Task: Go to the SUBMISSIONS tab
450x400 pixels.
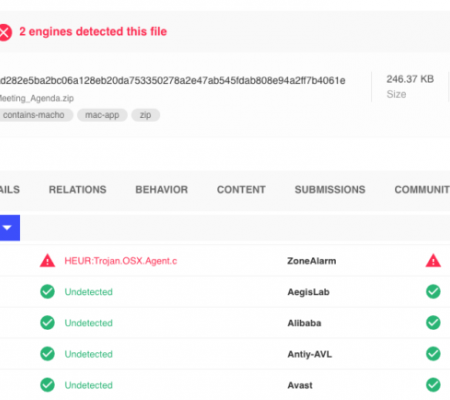Action: pos(330,190)
